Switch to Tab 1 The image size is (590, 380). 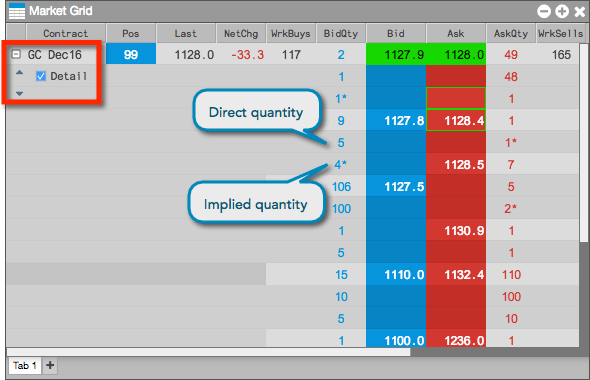[x=24, y=365]
